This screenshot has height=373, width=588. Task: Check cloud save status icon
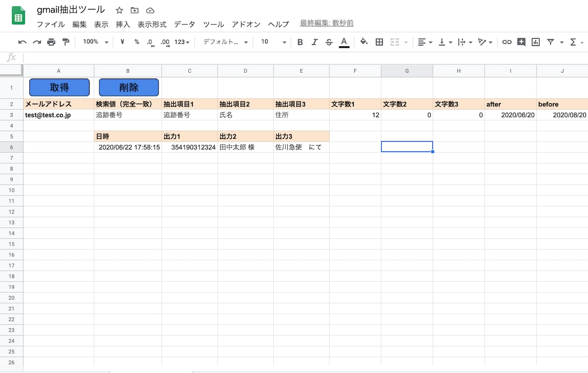[x=150, y=10]
